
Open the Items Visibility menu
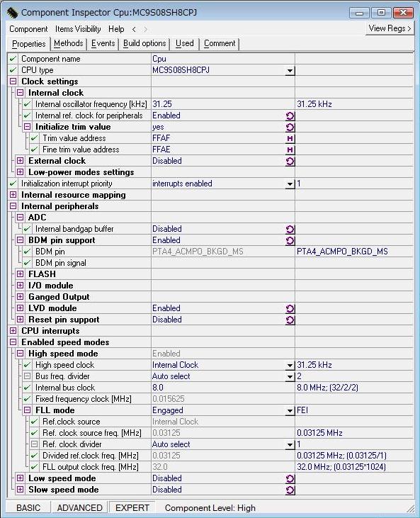tap(78, 29)
